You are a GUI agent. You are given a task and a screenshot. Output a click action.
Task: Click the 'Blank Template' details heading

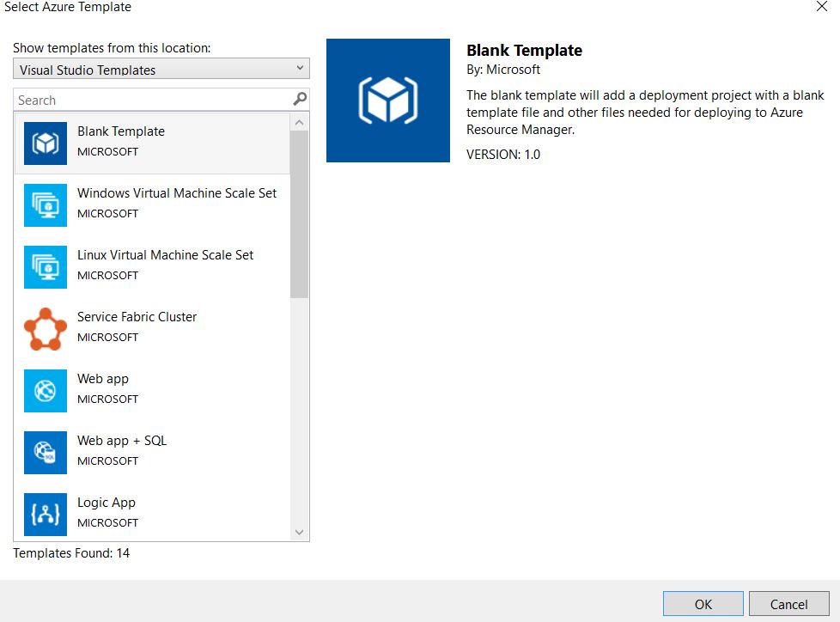(524, 50)
